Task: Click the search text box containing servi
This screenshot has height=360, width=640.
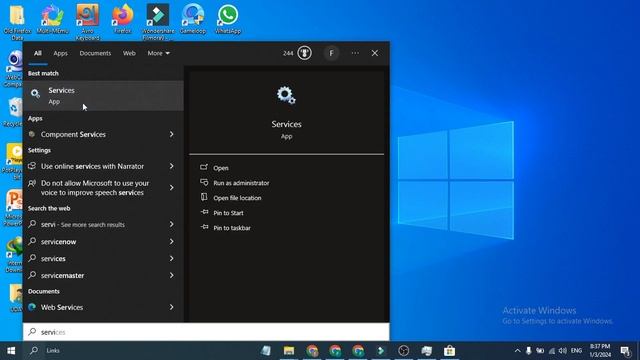Action: point(206,332)
